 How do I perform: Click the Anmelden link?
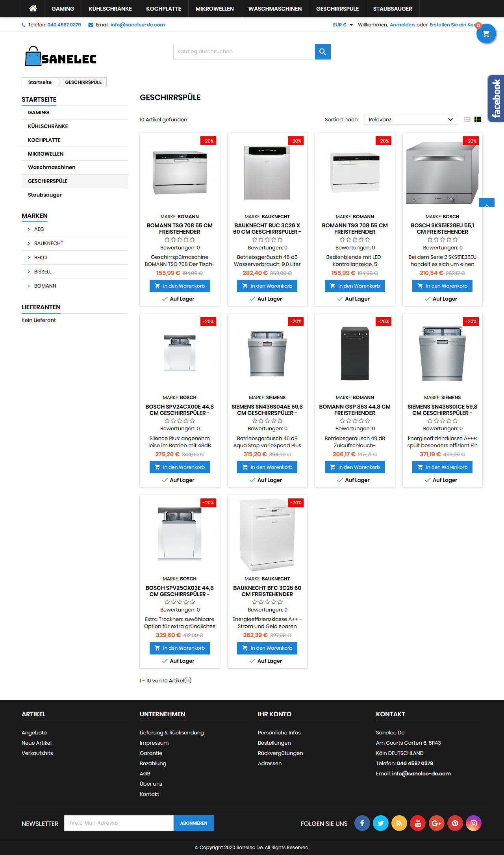pyautogui.click(x=402, y=25)
